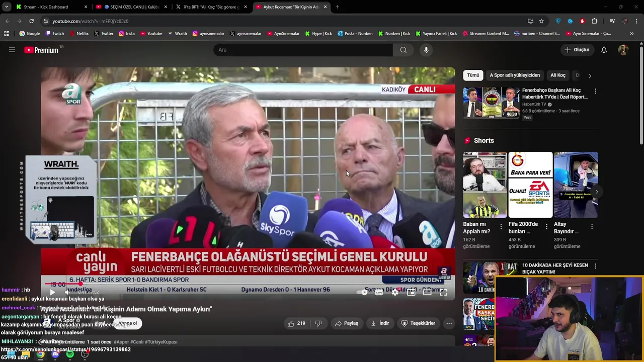644x362 pixels.
Task: Reload the page
Action: click(x=31, y=21)
